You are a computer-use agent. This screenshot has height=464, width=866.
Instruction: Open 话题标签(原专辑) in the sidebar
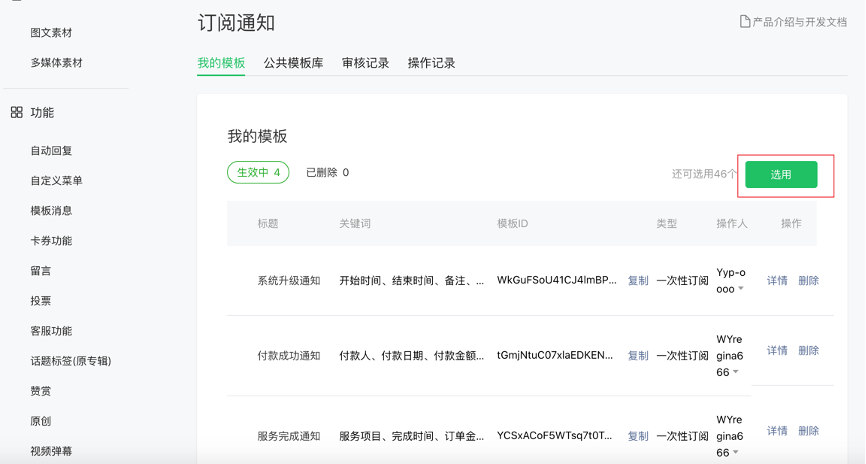71,361
